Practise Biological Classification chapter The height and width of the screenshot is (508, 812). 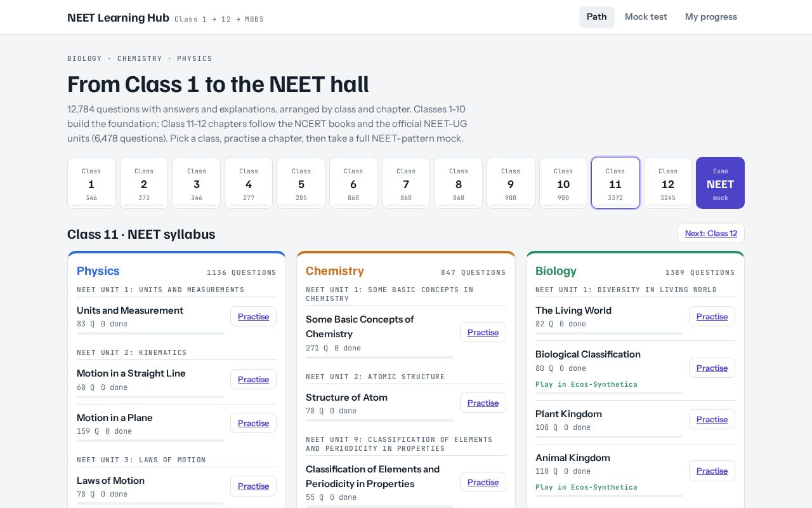coord(712,368)
